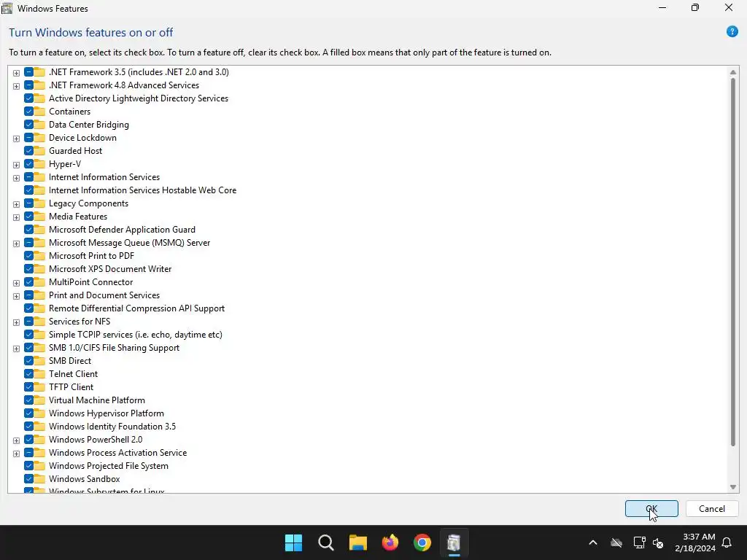Screen dimensions: 747x560
Task: Expand .NET Framework 4.8 Advanced Services
Action: [16, 86]
